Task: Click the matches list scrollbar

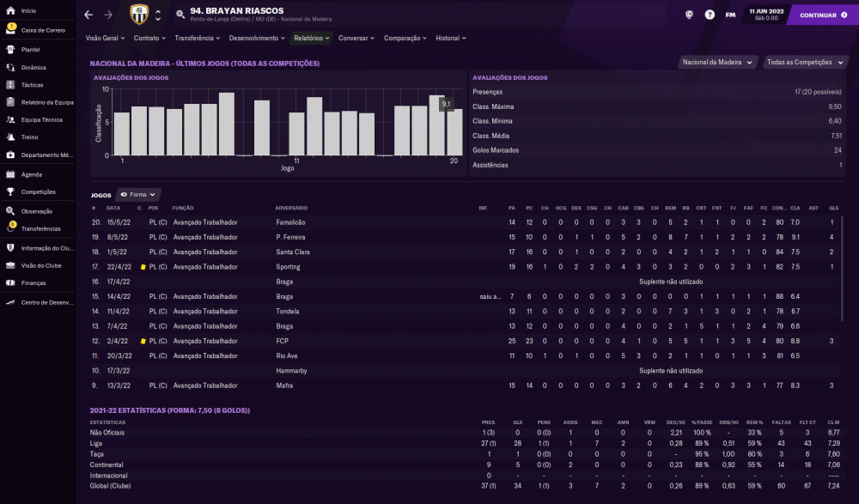Action: (x=843, y=269)
